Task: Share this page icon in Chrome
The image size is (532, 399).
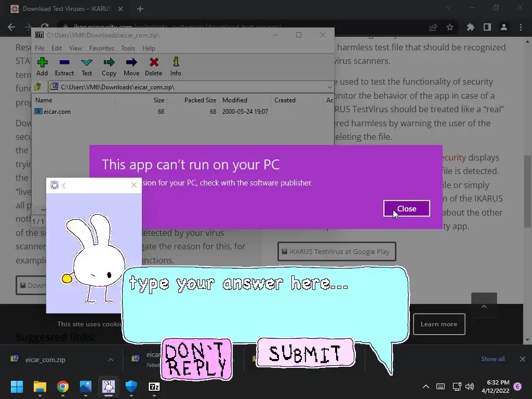Action: [x=433, y=28]
